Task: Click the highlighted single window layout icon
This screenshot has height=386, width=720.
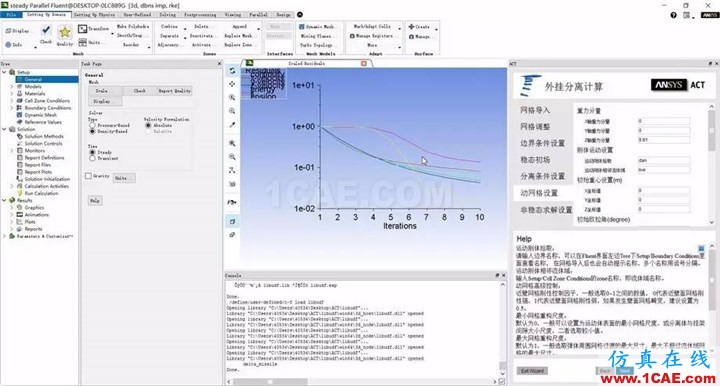Action: [232, 221]
